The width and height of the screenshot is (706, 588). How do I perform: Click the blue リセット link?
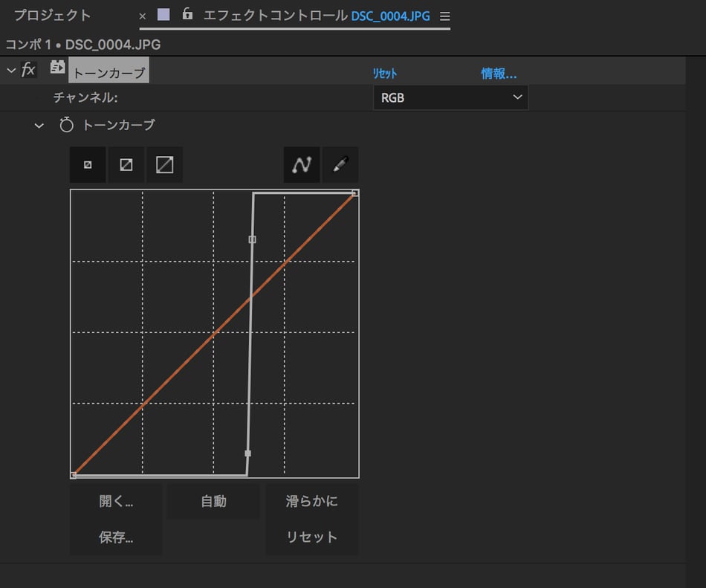click(x=384, y=74)
